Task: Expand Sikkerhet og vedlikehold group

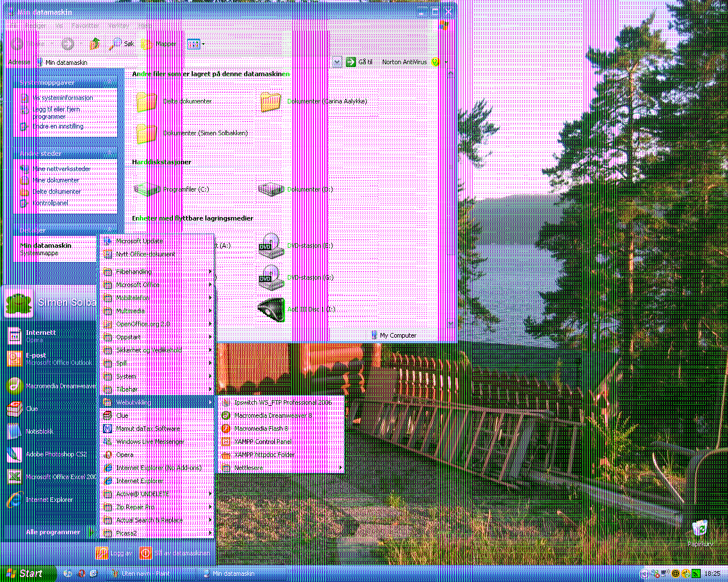Action: 158,350
